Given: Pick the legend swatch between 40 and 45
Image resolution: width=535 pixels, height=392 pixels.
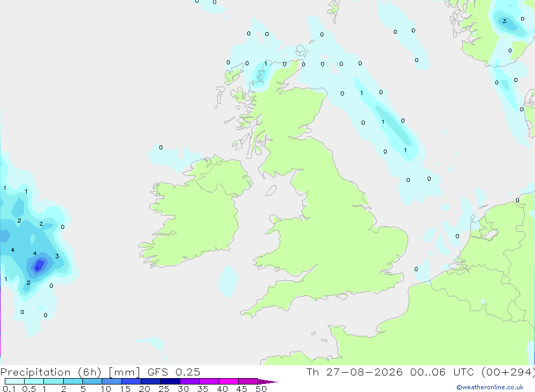Looking at the screenshot, I should pos(228,381).
